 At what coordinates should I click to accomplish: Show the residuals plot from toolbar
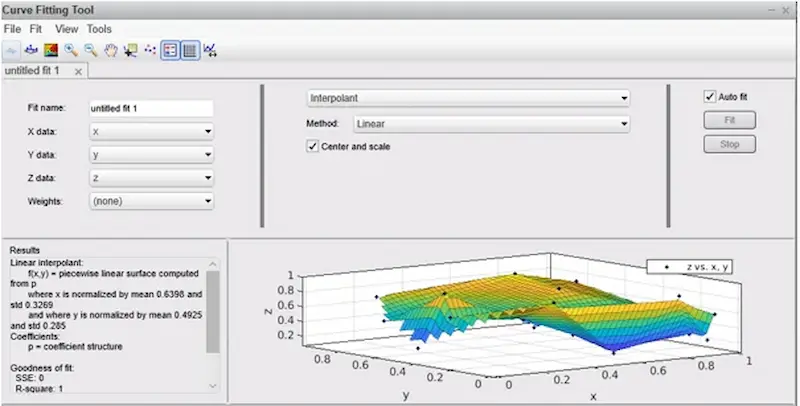[x=31, y=50]
